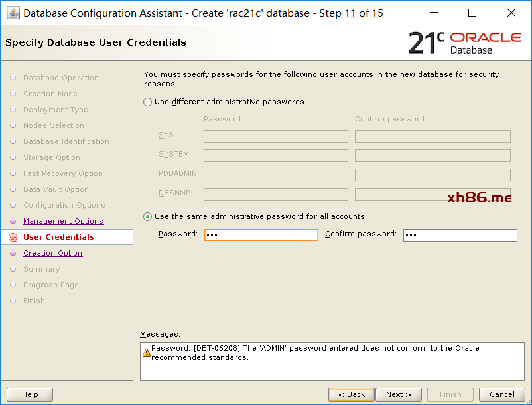Open Help for this wizard
This screenshot has width=532, height=405.
click(x=30, y=394)
